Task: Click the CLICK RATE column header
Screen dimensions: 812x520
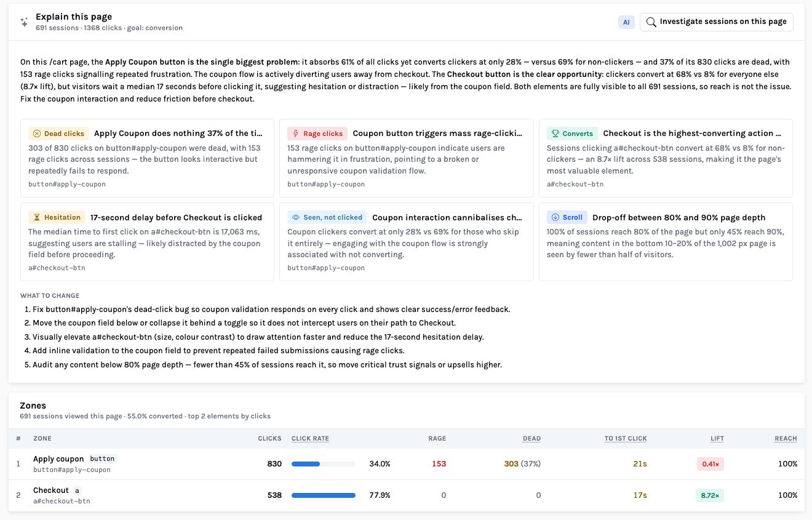Action: (x=310, y=439)
